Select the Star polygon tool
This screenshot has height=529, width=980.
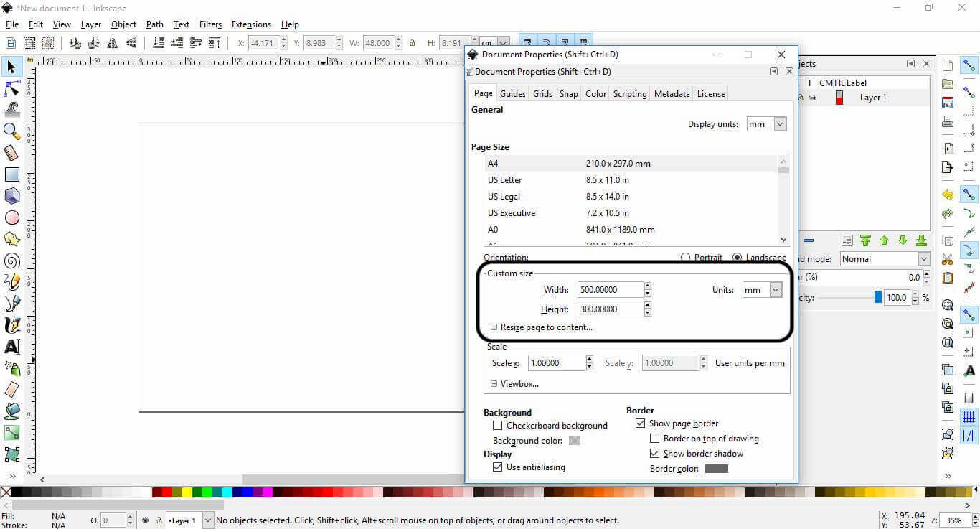11,239
